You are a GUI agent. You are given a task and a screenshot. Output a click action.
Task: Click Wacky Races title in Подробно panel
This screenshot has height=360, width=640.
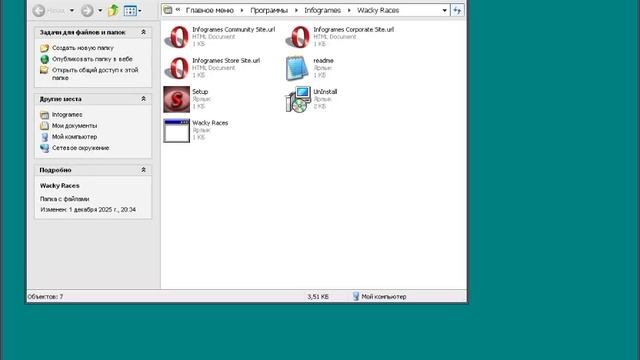60,185
